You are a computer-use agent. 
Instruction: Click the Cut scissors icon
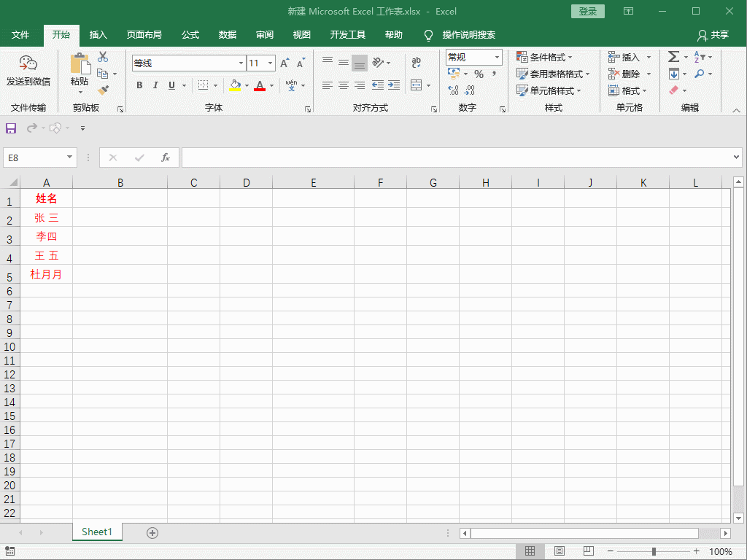103,57
